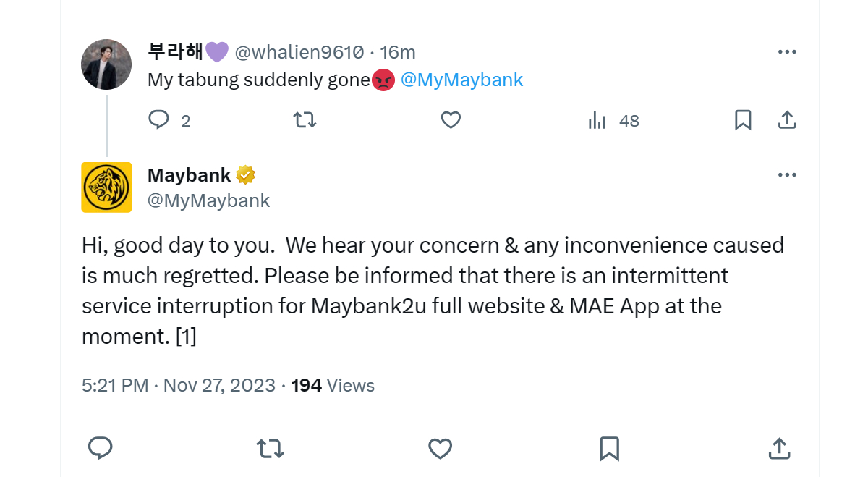The width and height of the screenshot is (868, 477).
Task: Open the more options menu on Maybank's reply
Action: (787, 174)
